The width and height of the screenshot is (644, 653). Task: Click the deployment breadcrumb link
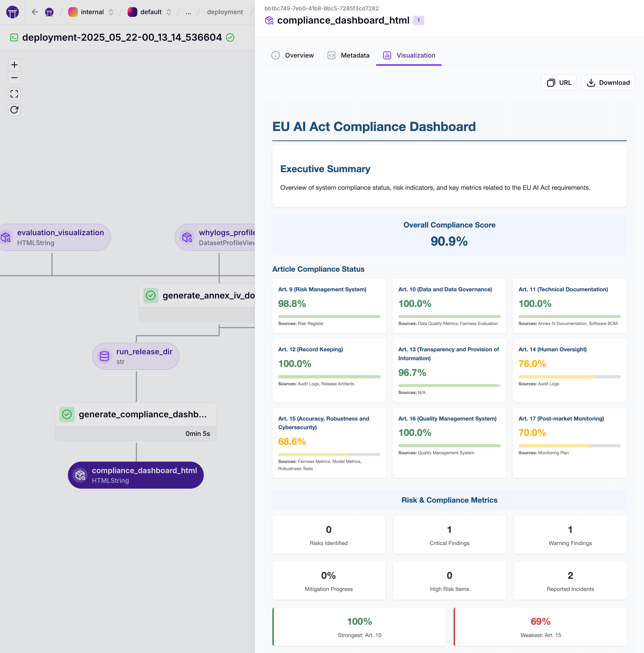point(225,12)
